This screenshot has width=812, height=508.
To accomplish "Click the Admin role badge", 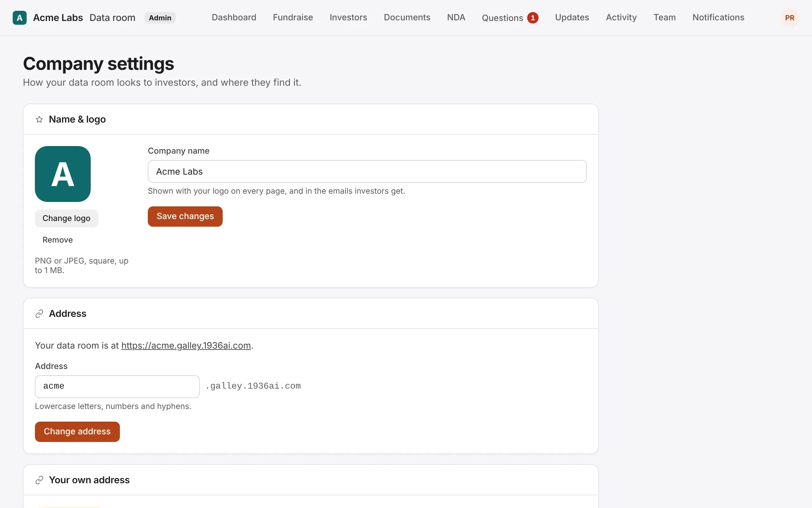I will pyautogui.click(x=160, y=18).
